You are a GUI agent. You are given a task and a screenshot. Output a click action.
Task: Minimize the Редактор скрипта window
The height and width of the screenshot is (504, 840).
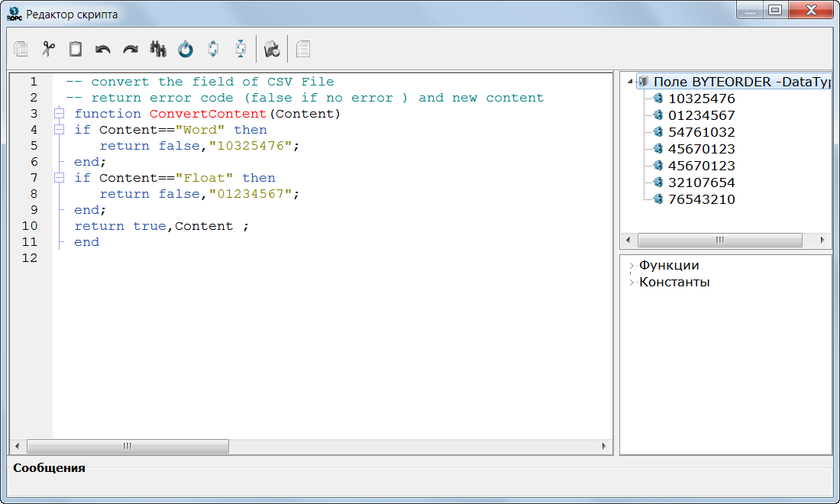tap(751, 10)
